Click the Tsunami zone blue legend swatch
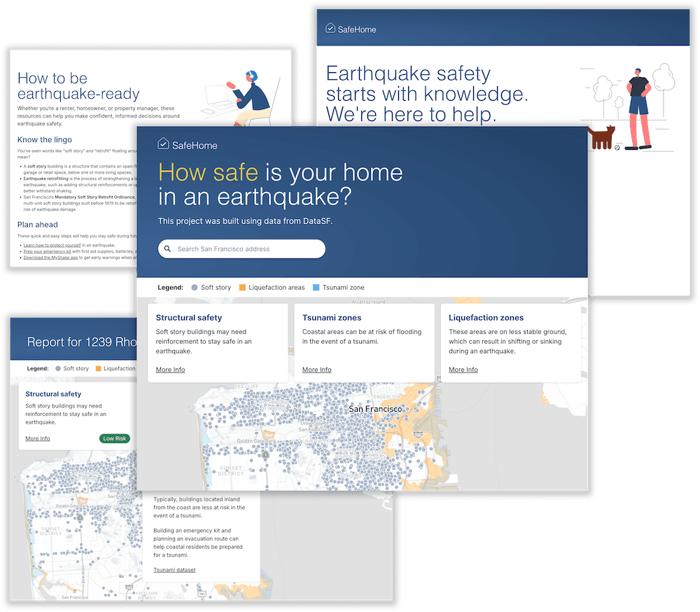This screenshot has width=700, height=612. [316, 288]
